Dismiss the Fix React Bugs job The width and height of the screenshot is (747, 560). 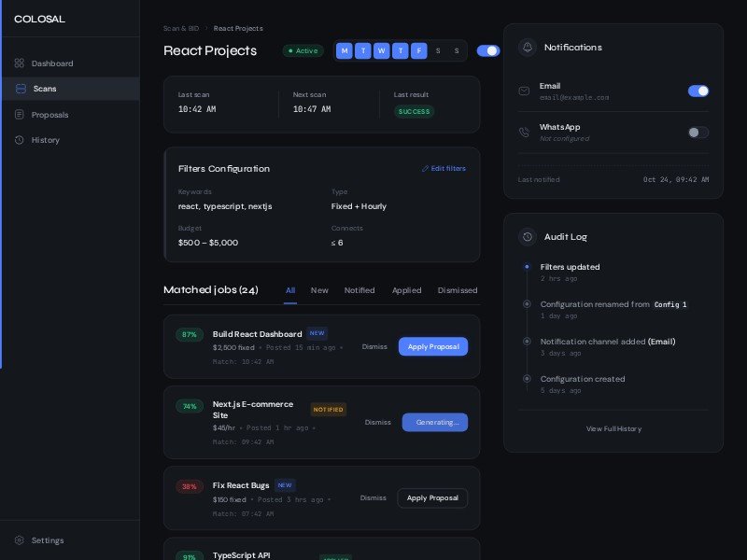[373, 498]
